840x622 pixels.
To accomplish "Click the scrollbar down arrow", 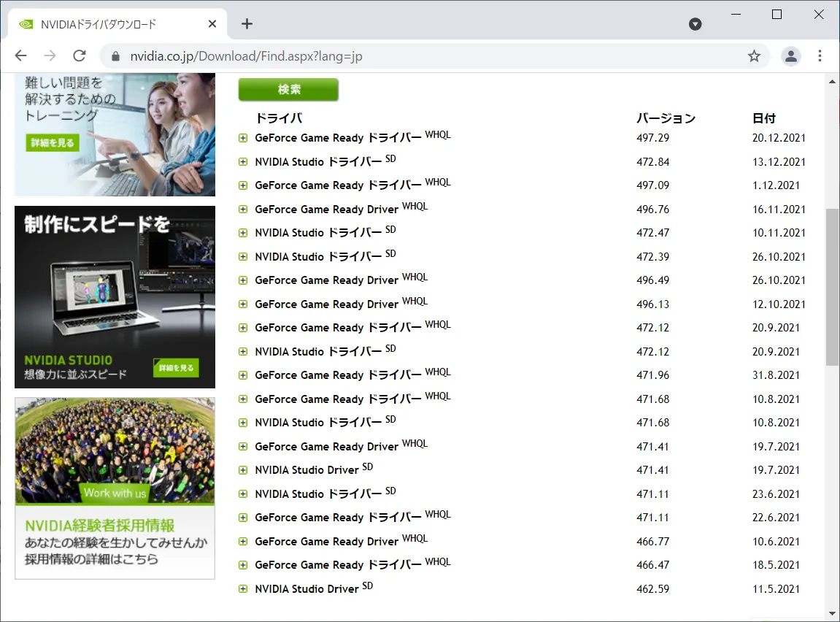I will click(x=832, y=613).
